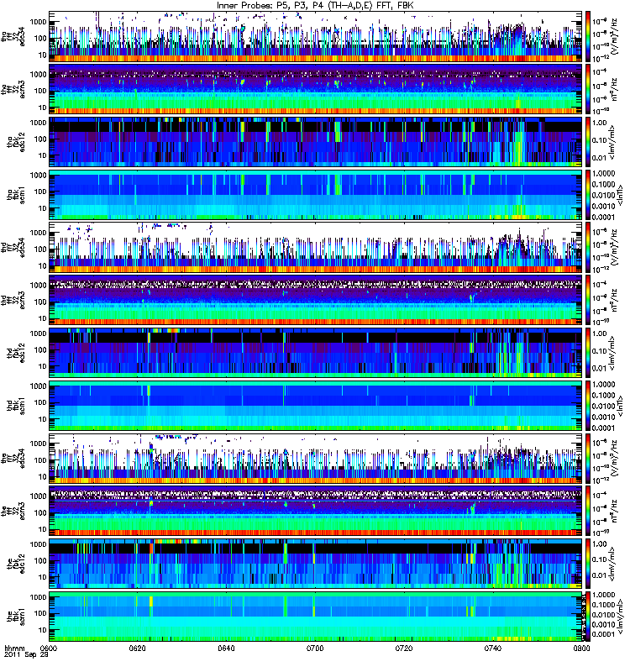Click the thd fbk scm1 panel

click(x=316, y=406)
